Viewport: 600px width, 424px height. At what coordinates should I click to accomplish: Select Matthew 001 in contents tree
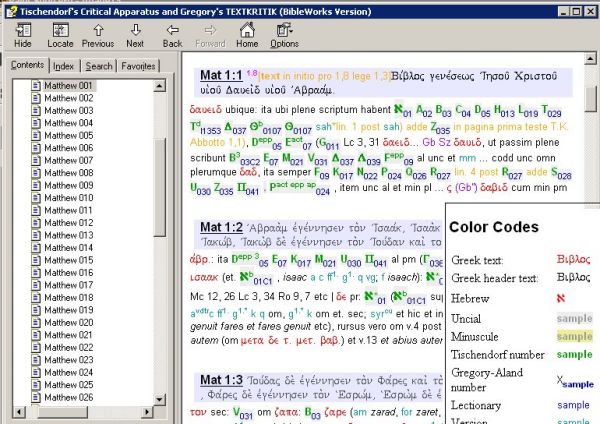tap(68, 85)
